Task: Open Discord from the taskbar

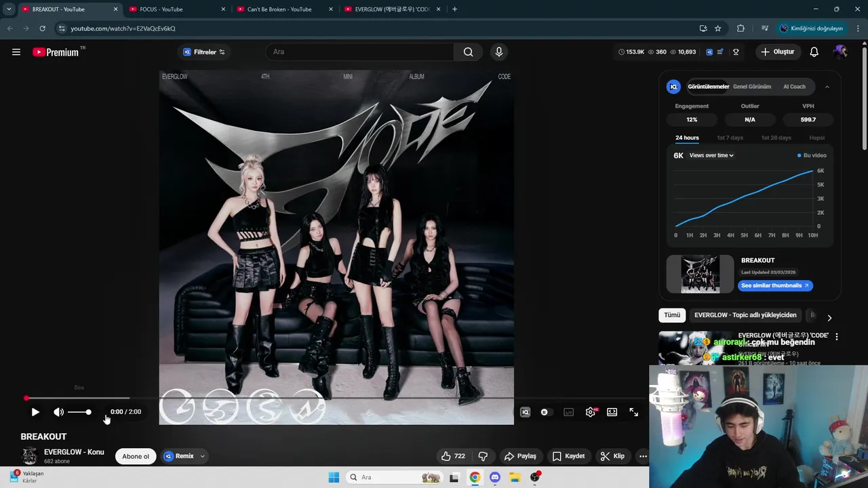Action: pos(495,477)
